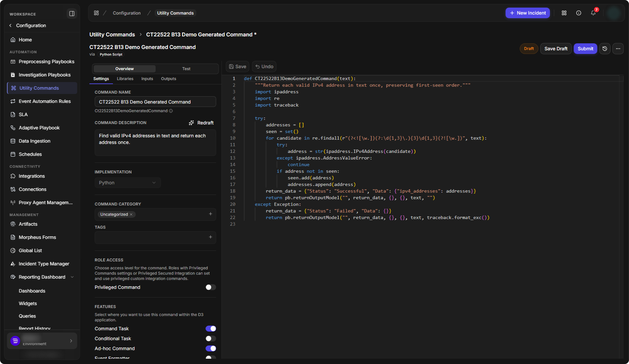The image size is (629, 364).
Task: Click Redraft for command description
Action: (x=201, y=123)
